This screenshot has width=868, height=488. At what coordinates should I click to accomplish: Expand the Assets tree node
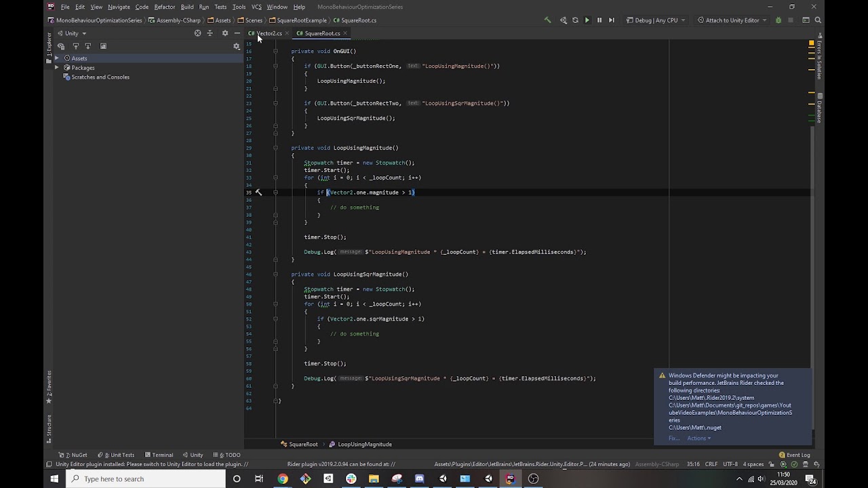[x=57, y=58]
